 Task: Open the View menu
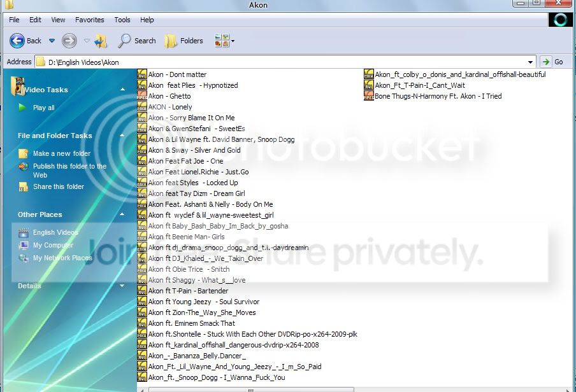[58, 20]
